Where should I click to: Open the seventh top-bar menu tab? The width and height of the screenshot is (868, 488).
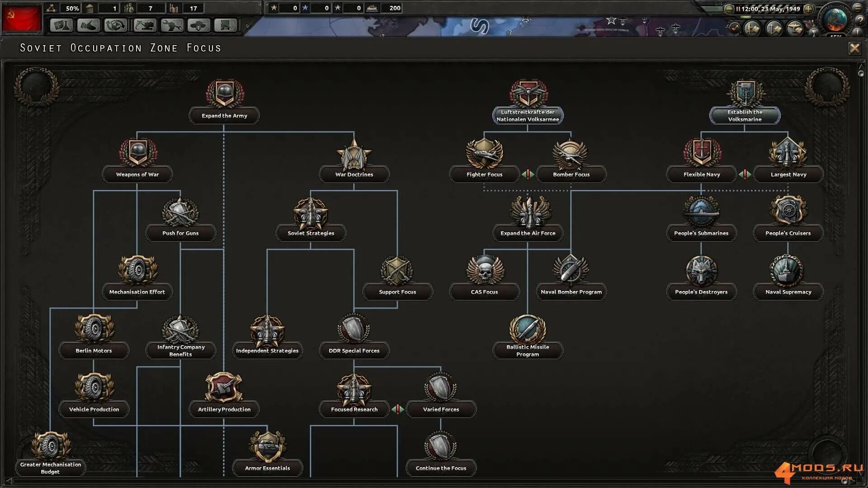coord(226,25)
